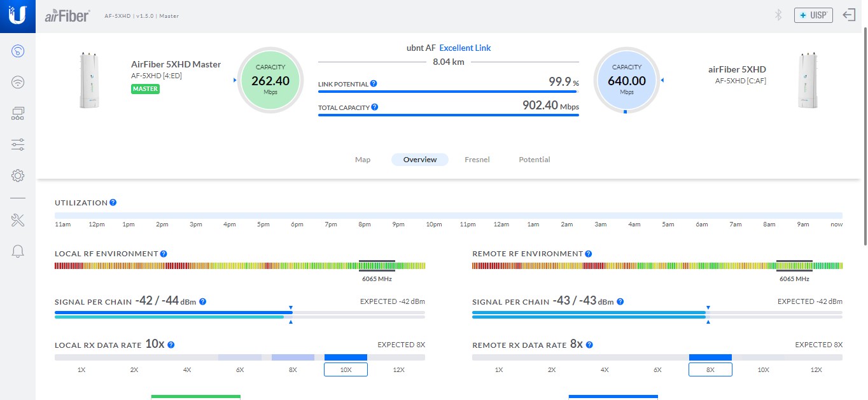Open the sliders configuration sidebar icon
The width and height of the screenshot is (868, 400).
[18, 145]
